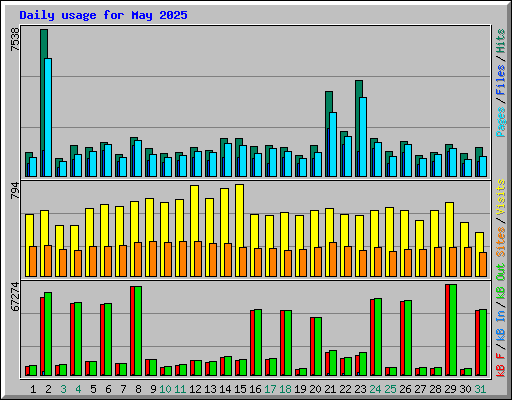Viewport: 512px width, 400px height.
Task: Click the day 19 label on x-axis
Action: (x=300, y=389)
